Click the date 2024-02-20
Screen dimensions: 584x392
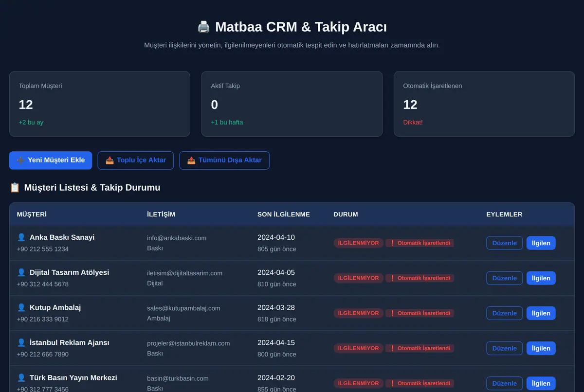point(276,377)
